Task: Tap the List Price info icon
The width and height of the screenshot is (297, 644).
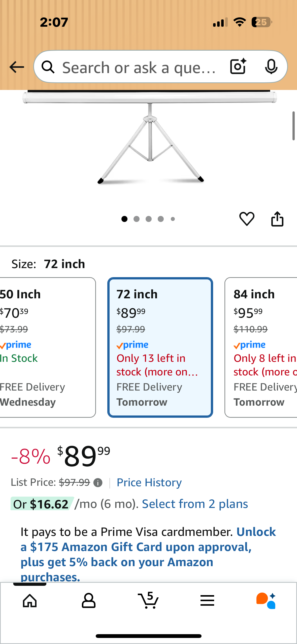Action: [x=98, y=482]
